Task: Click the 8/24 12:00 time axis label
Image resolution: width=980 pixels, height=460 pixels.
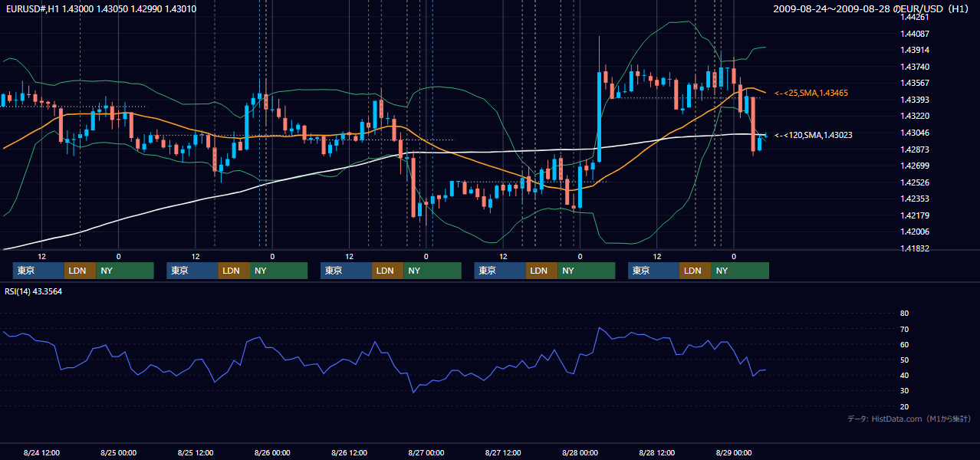Action: click(x=42, y=452)
